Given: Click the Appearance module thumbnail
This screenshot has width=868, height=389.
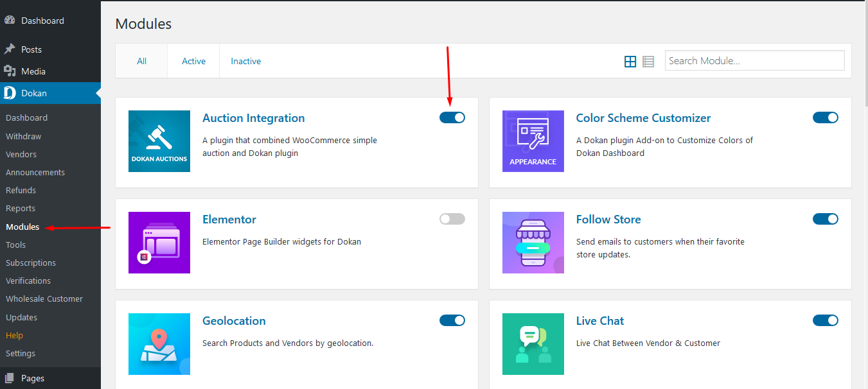Looking at the screenshot, I should 533,141.
